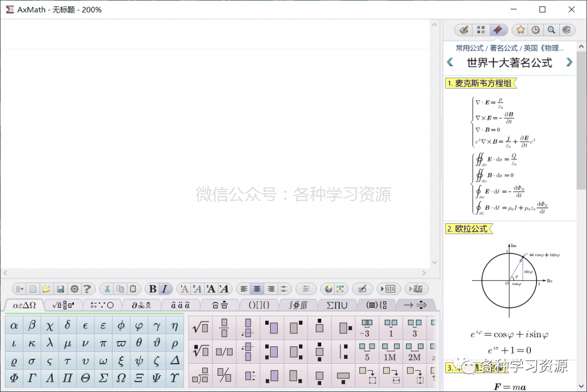Switch to the brackets ()[]{} tab
This screenshot has height=392, width=587.
coord(259,305)
